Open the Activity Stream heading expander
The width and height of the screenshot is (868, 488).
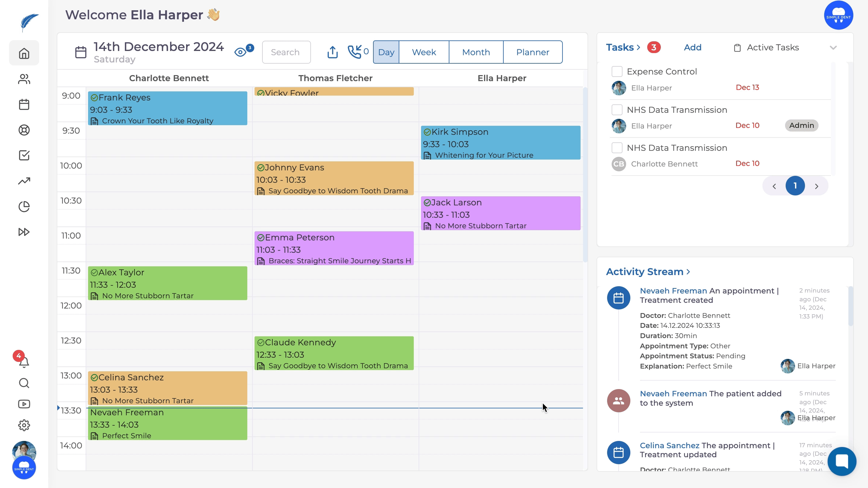pos(688,272)
